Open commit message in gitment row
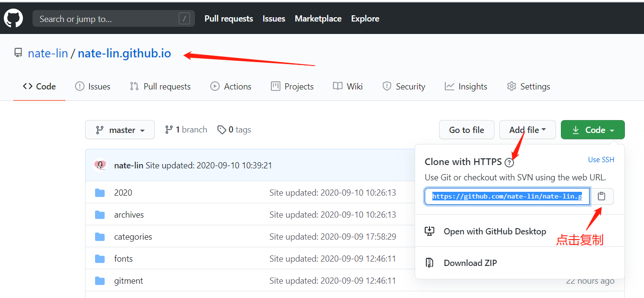This screenshot has width=644, height=298. coord(333,281)
